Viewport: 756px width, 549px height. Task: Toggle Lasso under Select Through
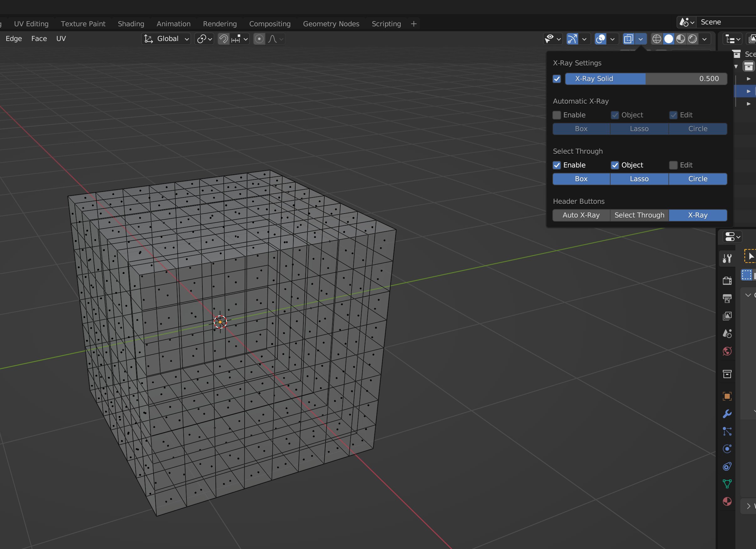coord(639,179)
